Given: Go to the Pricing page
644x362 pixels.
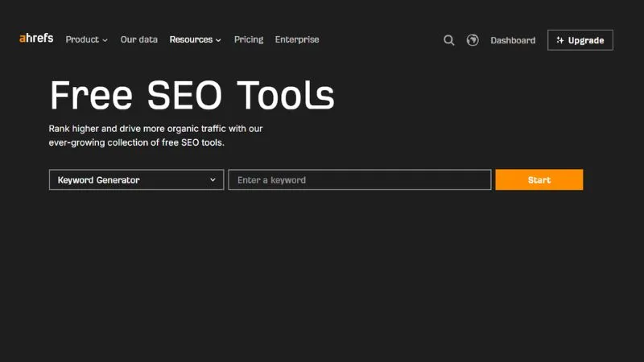Looking at the screenshot, I should (x=249, y=39).
